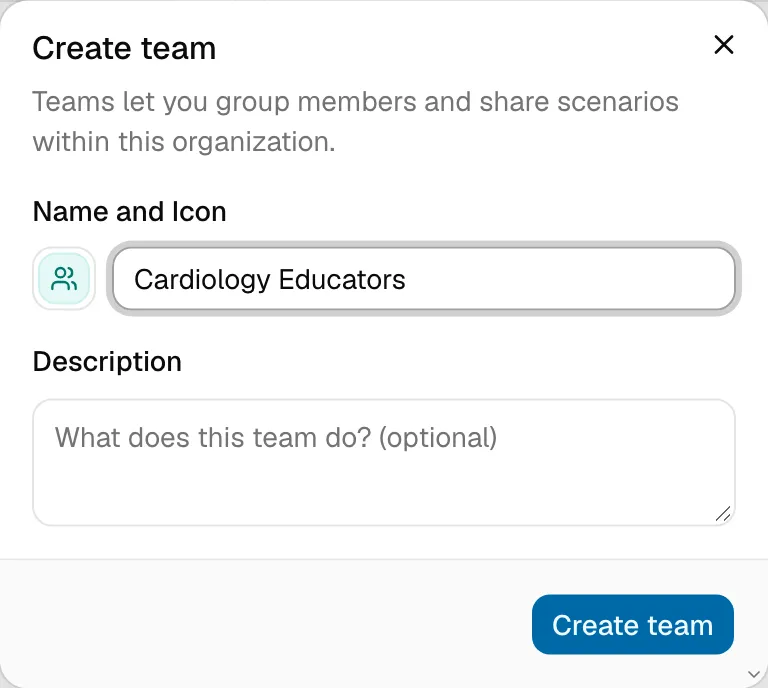768x688 pixels.
Task: Click the Description label
Action: coord(107,362)
